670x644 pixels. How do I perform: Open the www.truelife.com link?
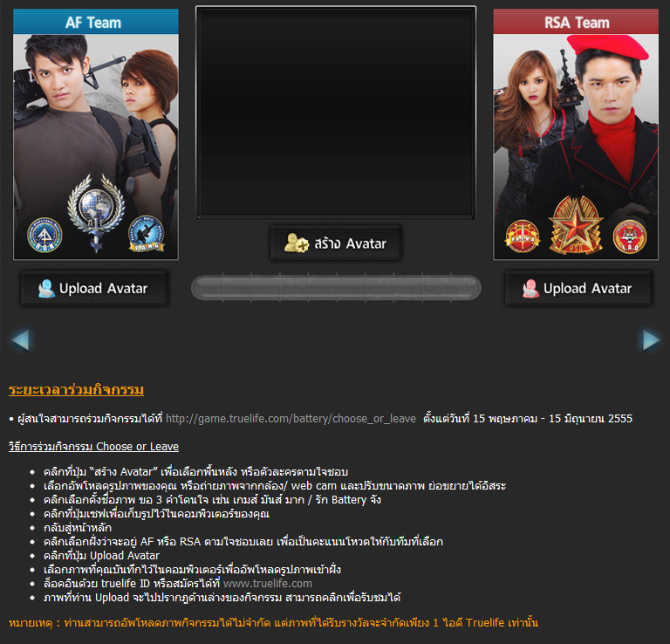268,583
